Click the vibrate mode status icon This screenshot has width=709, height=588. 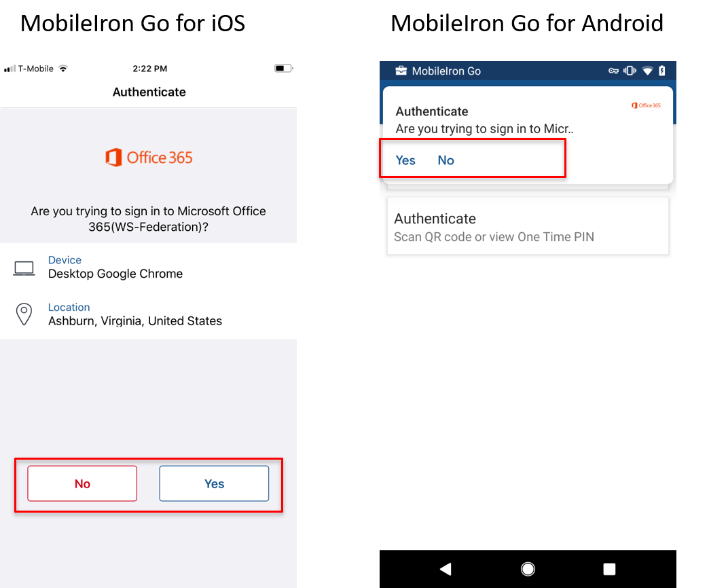[630, 71]
